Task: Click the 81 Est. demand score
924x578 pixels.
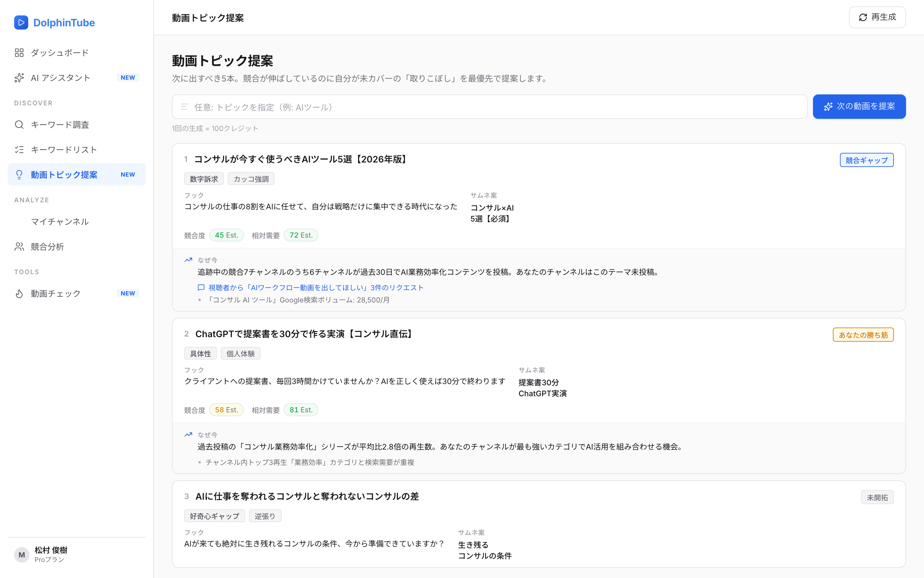Action: point(301,410)
